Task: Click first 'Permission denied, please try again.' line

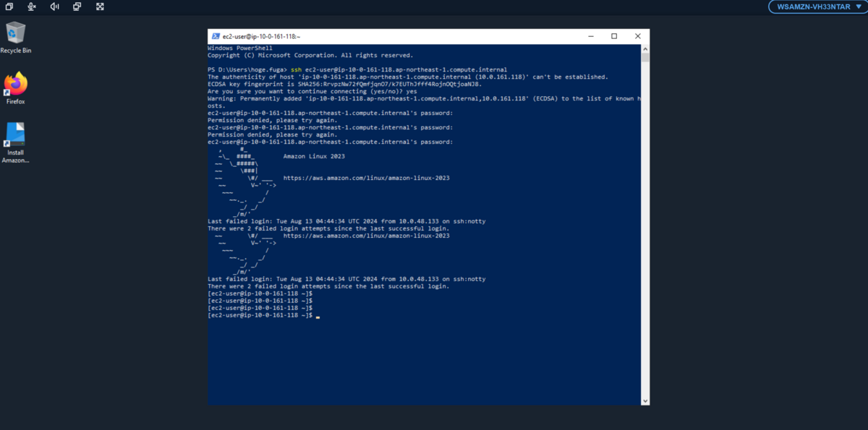Action: click(272, 120)
